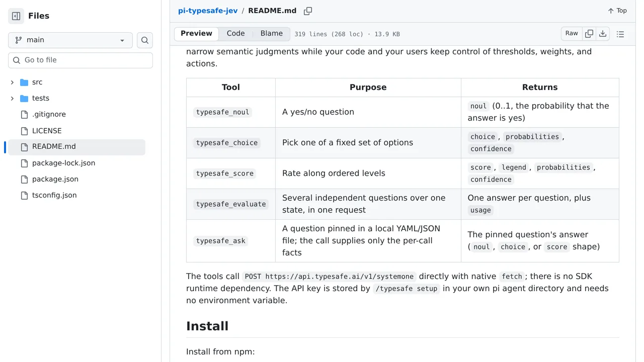Click 'Install from npm:' text
644x362 pixels.
[220, 352]
